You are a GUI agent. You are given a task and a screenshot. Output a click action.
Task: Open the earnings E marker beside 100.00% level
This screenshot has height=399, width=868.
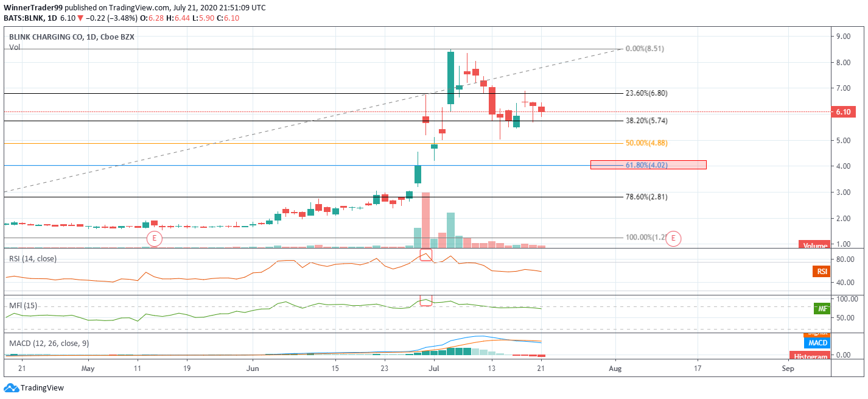(x=673, y=239)
